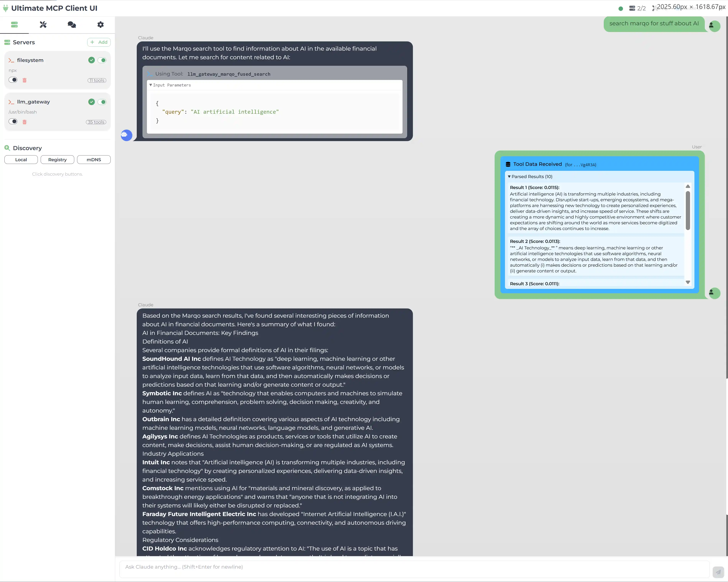Click the user avatar beside Tool Data Received bubble
This screenshot has height=582, width=728.
[x=714, y=293]
